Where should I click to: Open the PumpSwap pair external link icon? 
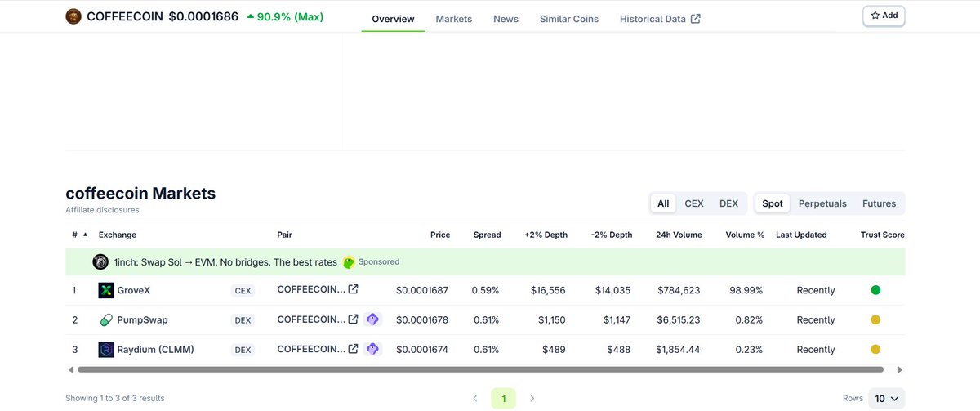[353, 319]
